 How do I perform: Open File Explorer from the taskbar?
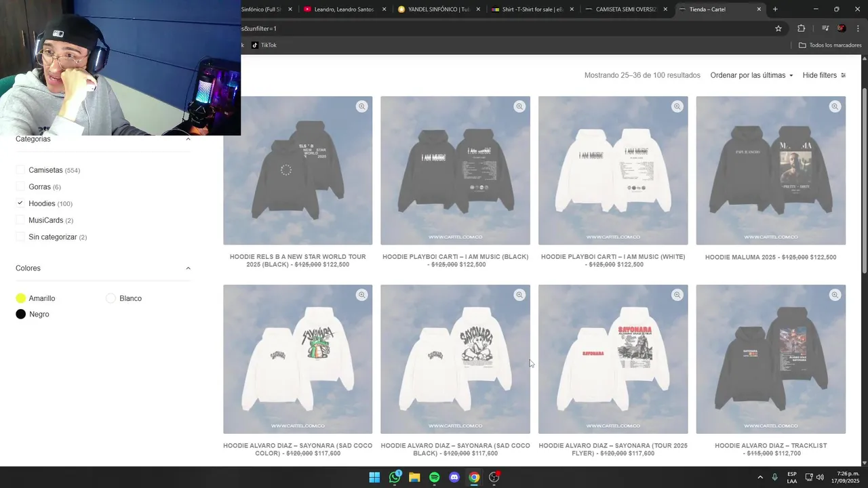[414, 477]
